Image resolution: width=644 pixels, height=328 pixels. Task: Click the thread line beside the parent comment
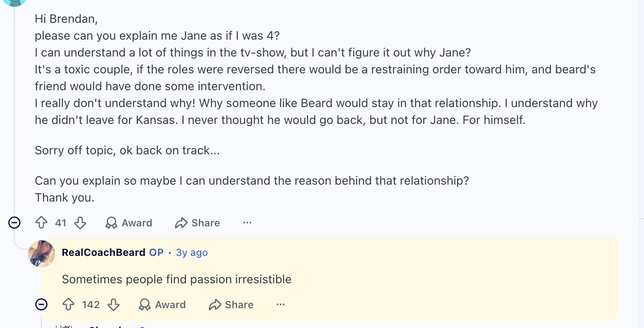(x=14, y=114)
